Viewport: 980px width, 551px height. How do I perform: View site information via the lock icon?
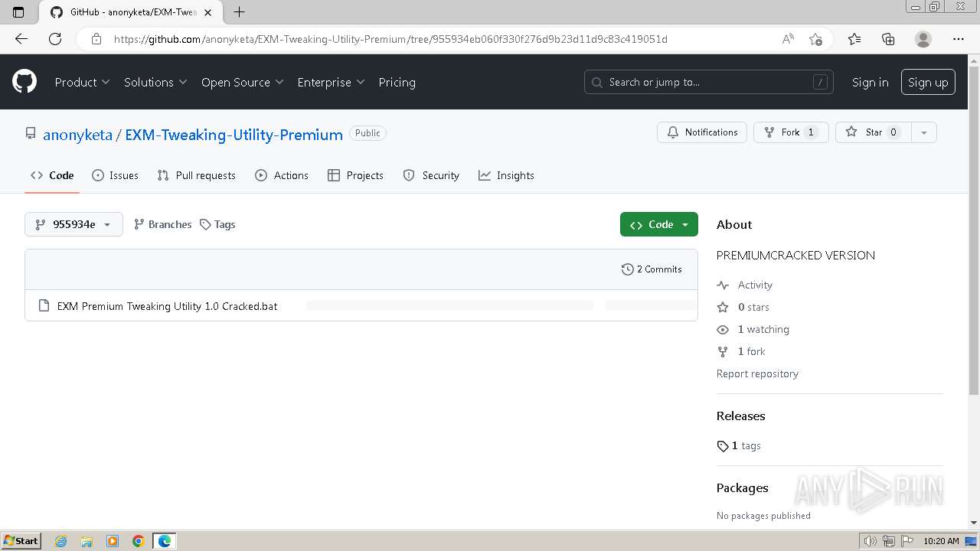(96, 39)
